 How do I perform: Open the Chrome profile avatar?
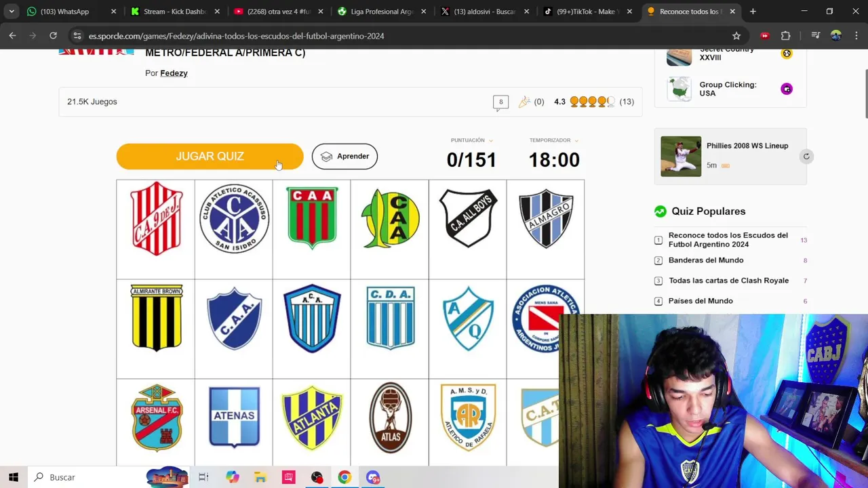click(836, 36)
